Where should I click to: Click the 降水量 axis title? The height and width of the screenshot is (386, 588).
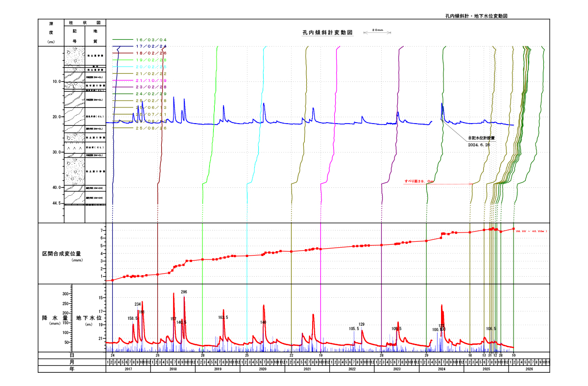(50, 318)
